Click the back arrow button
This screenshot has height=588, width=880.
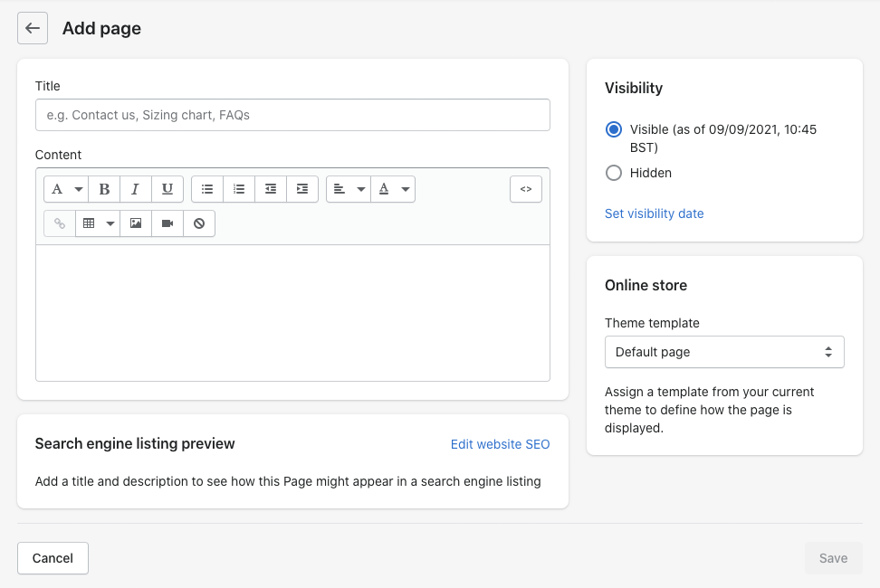click(x=33, y=28)
